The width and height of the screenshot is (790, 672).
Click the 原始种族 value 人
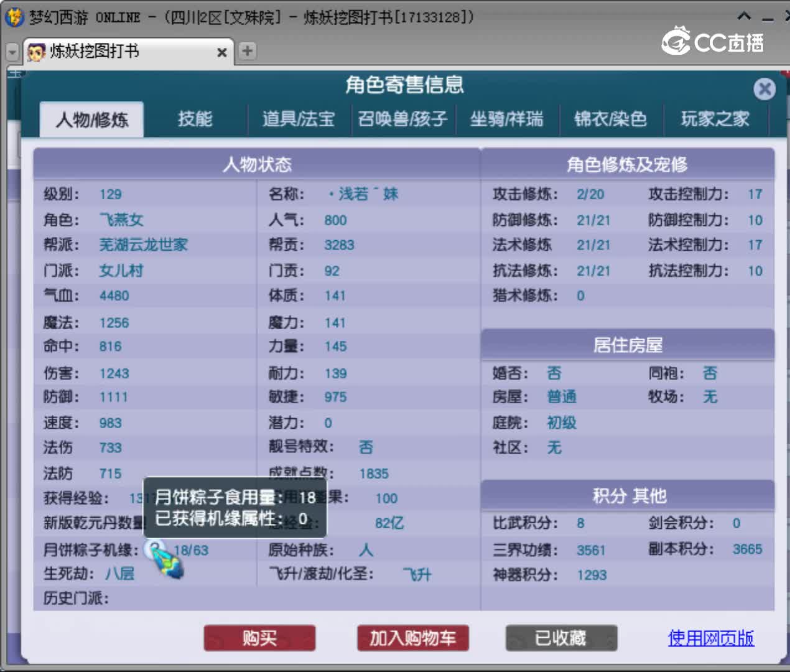pos(366,550)
